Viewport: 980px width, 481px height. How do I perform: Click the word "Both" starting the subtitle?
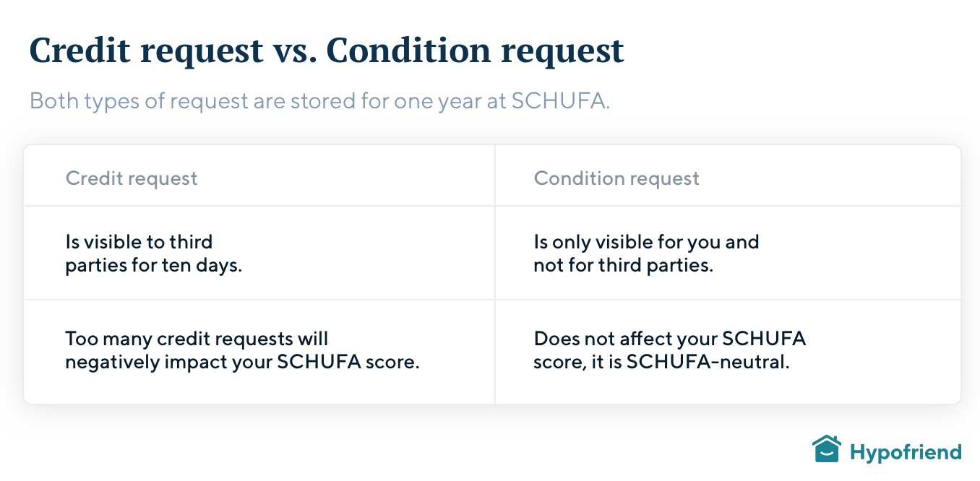coord(53,101)
